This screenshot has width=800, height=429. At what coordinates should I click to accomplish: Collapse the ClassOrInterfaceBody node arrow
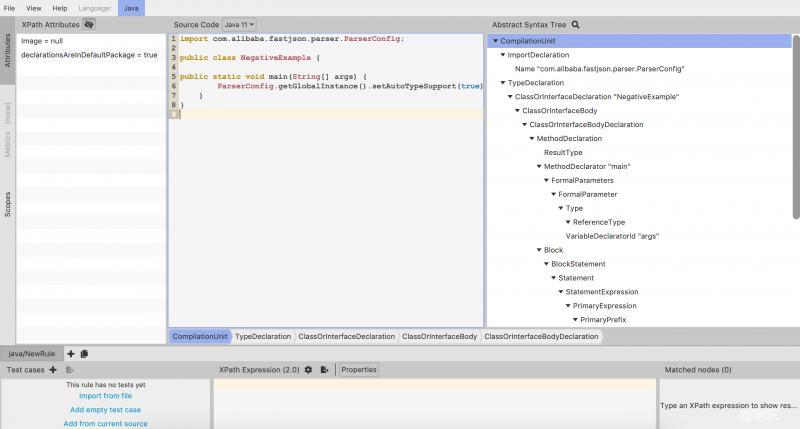[x=517, y=110]
